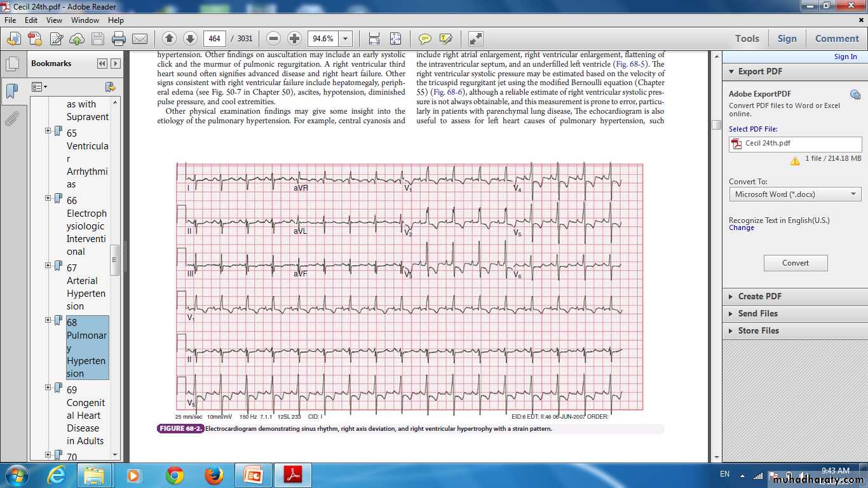Collapse the Bookmarks navigation pane
The height and width of the screenshot is (488, 868).
(x=102, y=64)
